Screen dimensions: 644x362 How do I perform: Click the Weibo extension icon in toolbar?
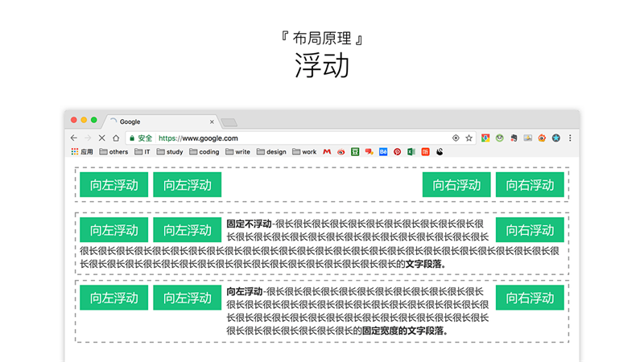(x=542, y=138)
